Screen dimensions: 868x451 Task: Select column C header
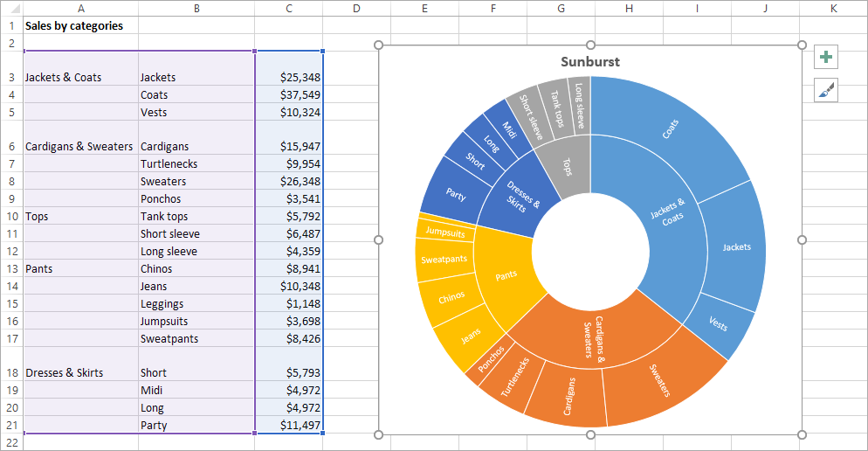pos(289,8)
